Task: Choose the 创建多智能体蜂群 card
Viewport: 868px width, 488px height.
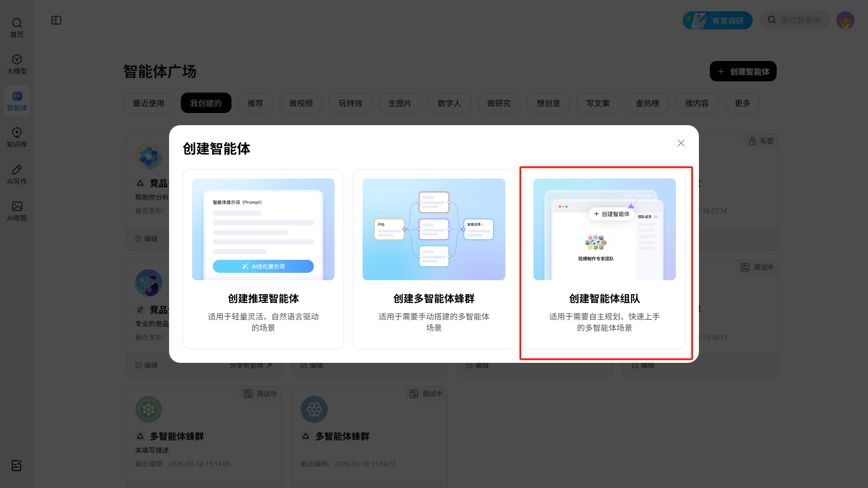Action: pos(434,259)
